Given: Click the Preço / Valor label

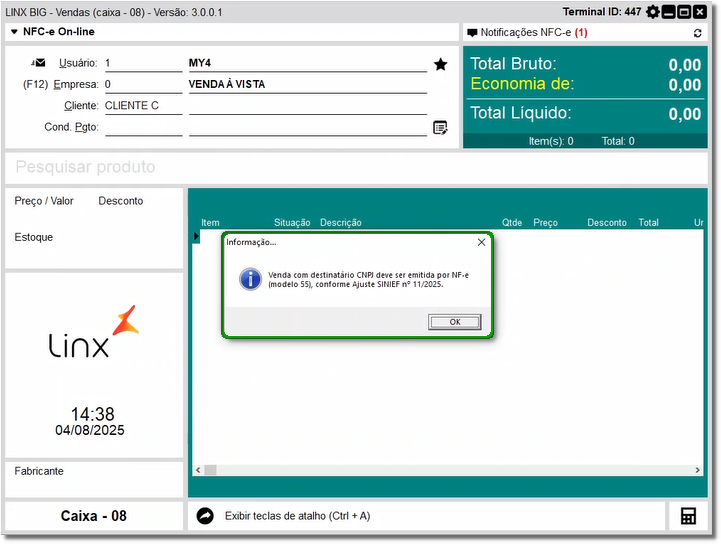Looking at the screenshot, I should (x=44, y=201).
